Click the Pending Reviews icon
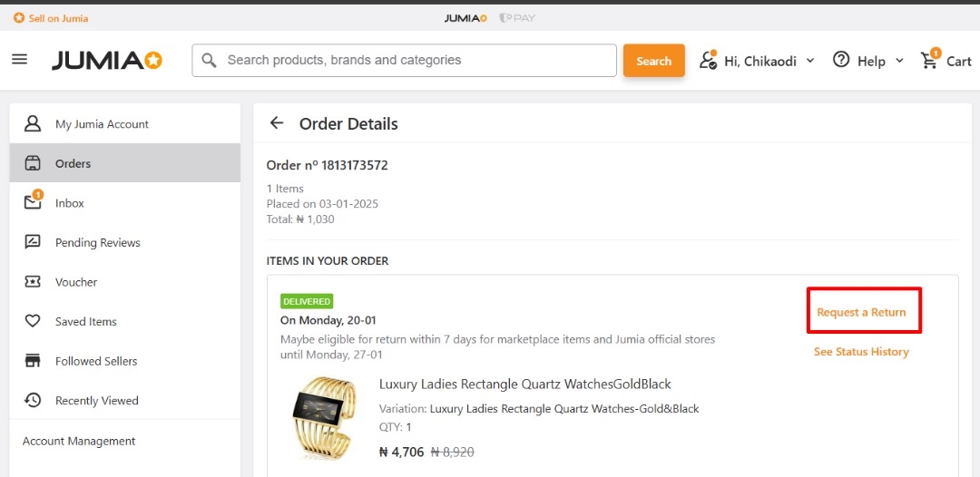The width and height of the screenshot is (980, 477). pyautogui.click(x=33, y=242)
